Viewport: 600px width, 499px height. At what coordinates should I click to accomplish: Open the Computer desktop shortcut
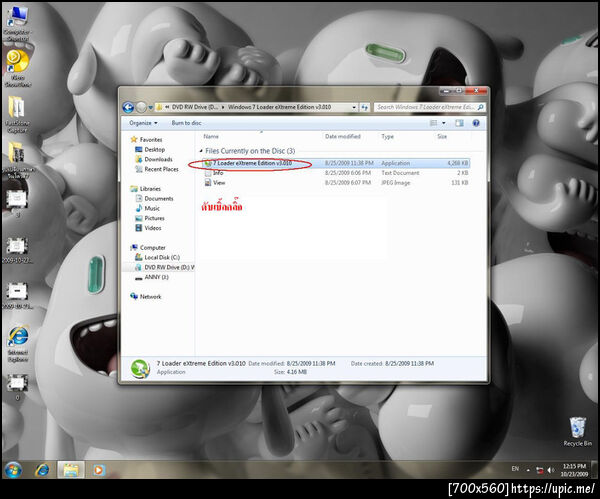(17, 23)
